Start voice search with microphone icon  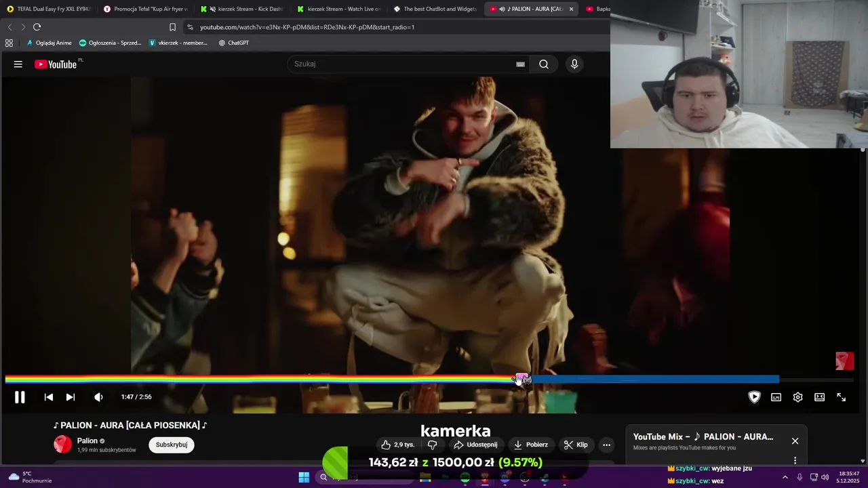pyautogui.click(x=574, y=64)
